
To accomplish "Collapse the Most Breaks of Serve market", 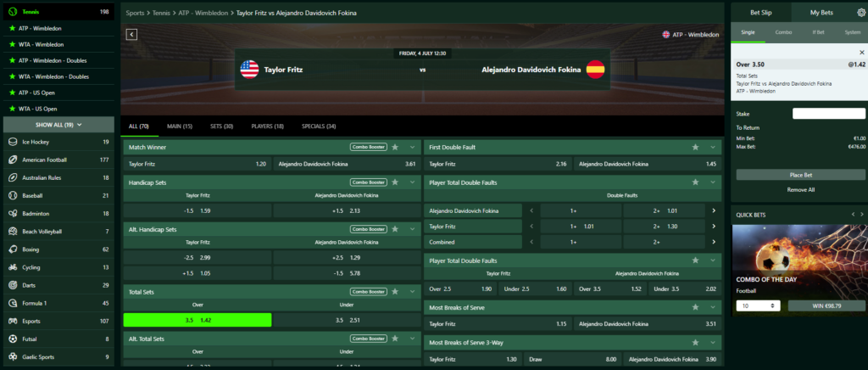I will pos(712,307).
